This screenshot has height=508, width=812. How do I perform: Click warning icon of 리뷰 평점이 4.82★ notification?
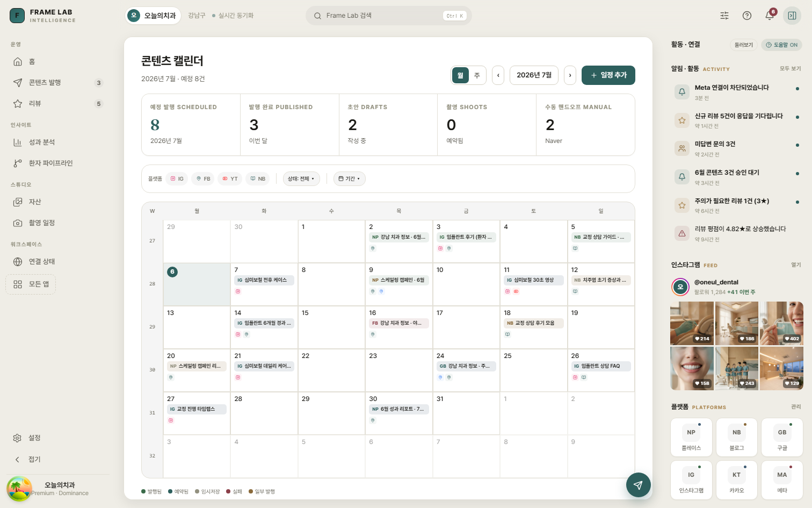point(682,233)
